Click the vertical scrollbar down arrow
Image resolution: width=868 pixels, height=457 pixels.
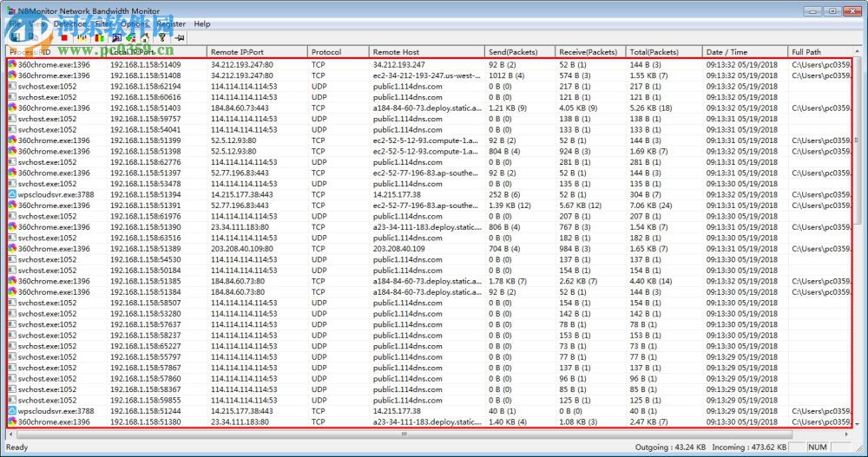coord(858,424)
